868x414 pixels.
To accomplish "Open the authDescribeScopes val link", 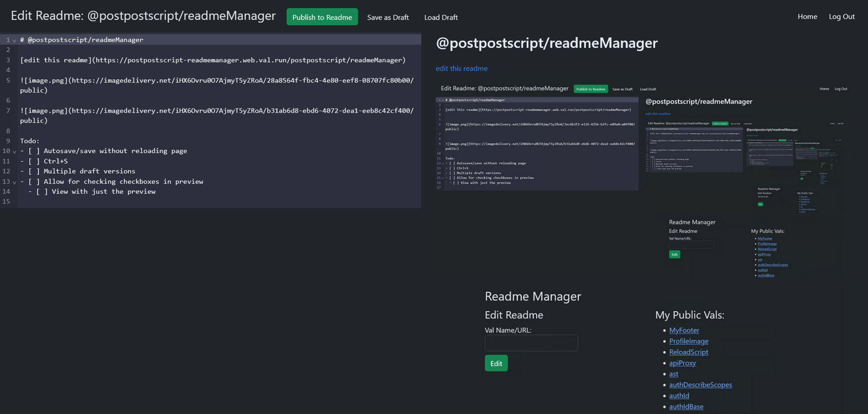I will click(700, 384).
